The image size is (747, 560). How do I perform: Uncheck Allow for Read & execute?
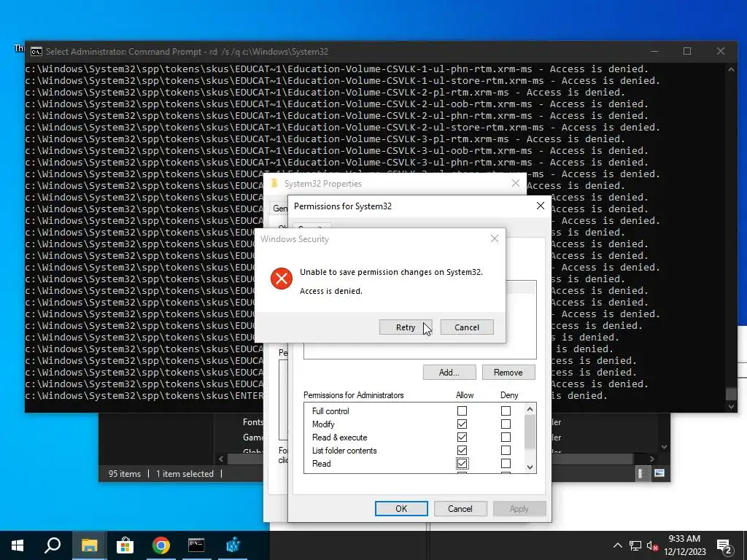(462, 437)
